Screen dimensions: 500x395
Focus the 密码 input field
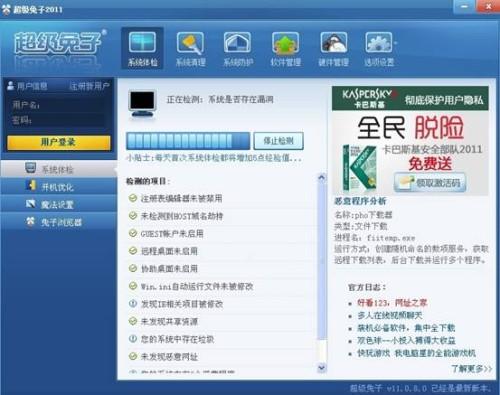click(68, 120)
